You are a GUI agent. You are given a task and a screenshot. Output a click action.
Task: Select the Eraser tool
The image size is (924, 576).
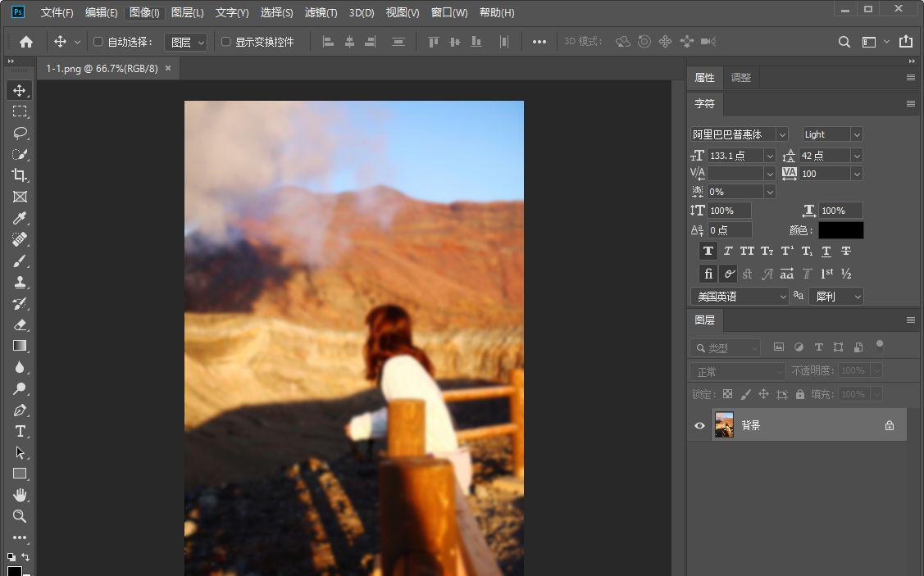click(x=20, y=324)
